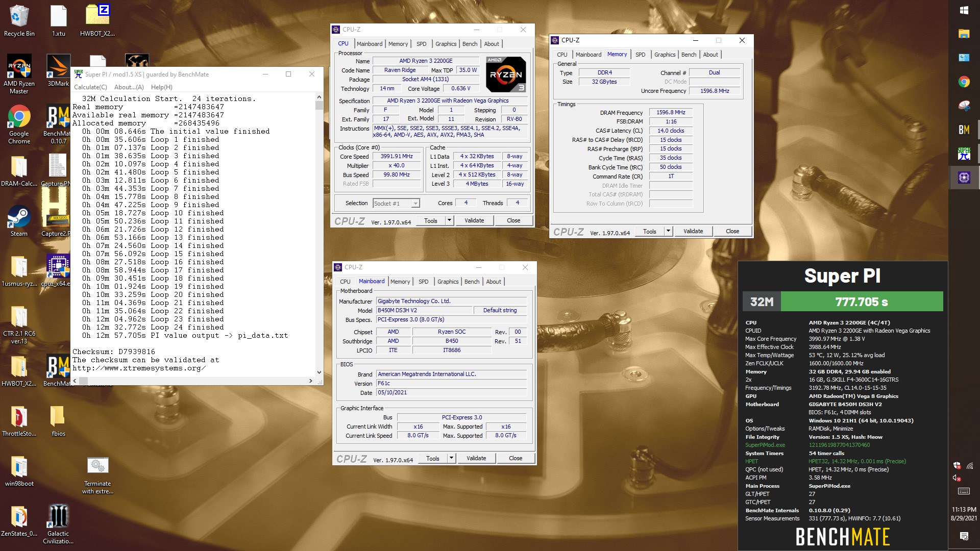Open Tools dropdown arrow in CPU-Z CPU window

click(449, 220)
